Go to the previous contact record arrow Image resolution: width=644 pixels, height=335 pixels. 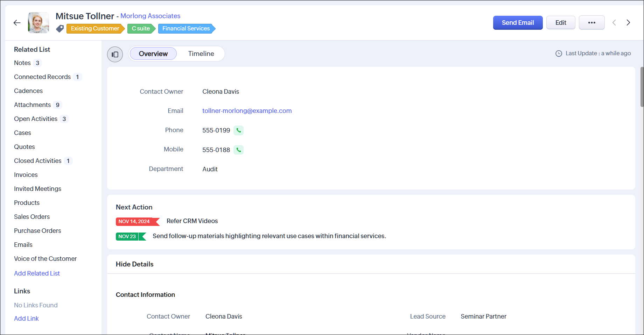pos(614,23)
